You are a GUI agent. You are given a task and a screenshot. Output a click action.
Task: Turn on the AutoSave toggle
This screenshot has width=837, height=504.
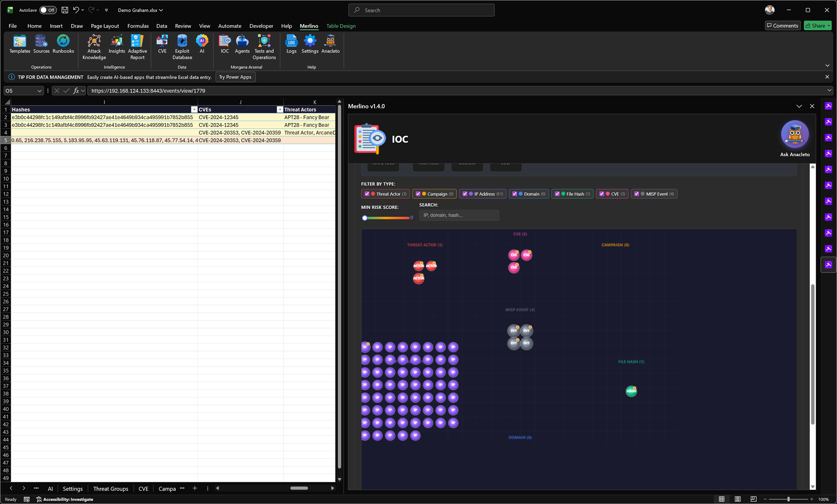(x=48, y=10)
